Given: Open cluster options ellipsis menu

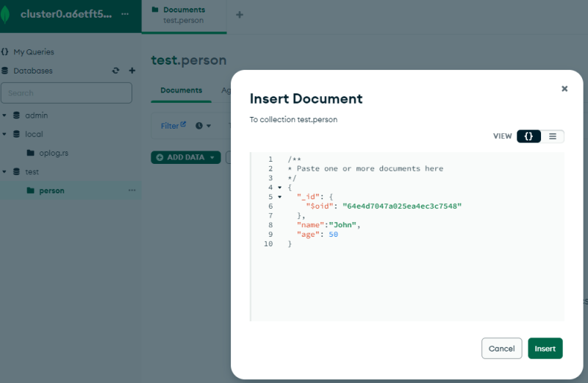Looking at the screenshot, I should point(124,14).
